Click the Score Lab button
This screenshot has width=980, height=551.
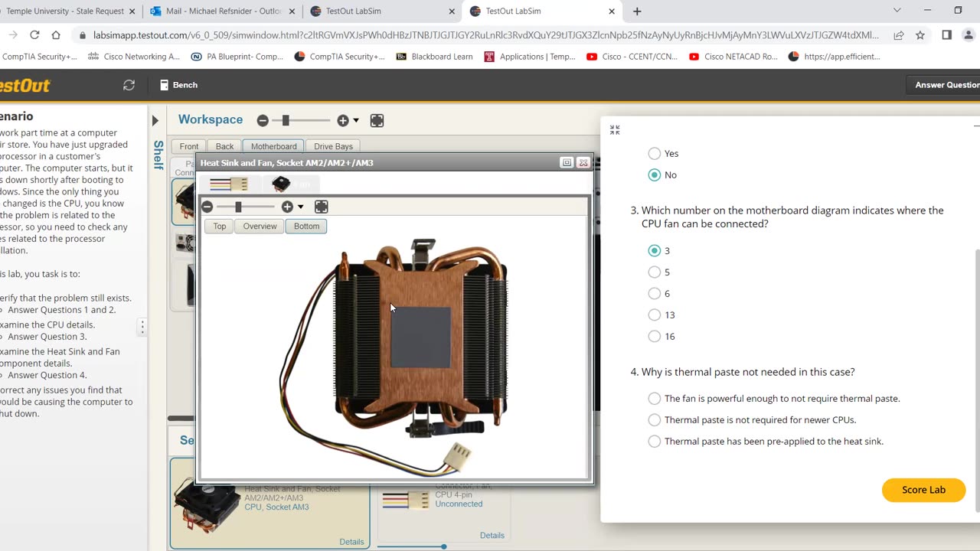pyautogui.click(x=923, y=490)
